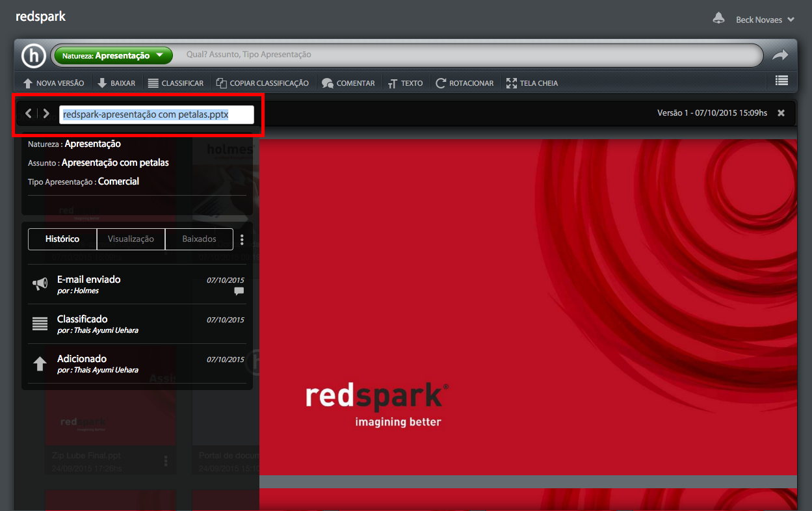Click the 'Comercial' Tipo Apresentação value

118,181
